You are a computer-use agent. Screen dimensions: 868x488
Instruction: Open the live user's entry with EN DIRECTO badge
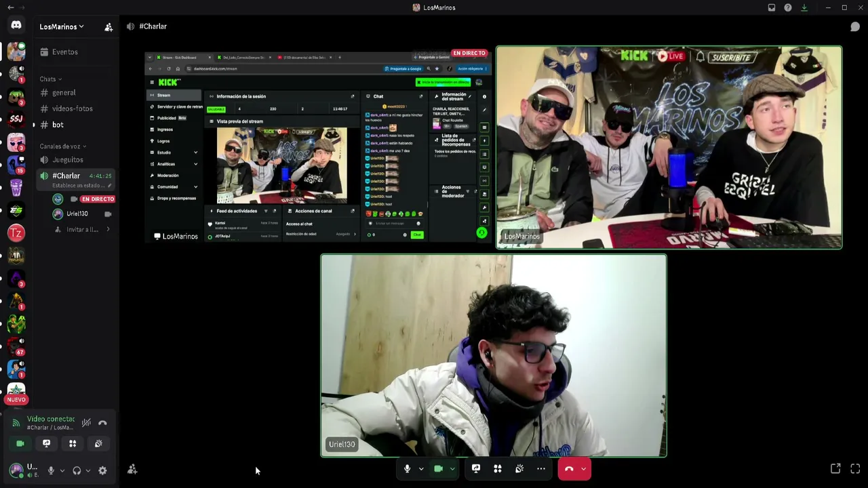pyautogui.click(x=84, y=199)
